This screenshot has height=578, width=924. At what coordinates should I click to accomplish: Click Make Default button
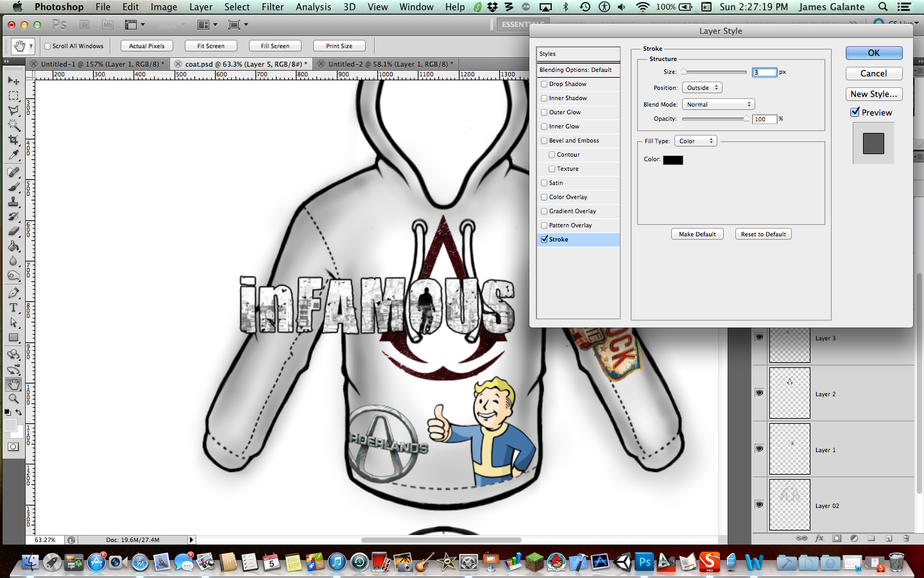pos(697,234)
